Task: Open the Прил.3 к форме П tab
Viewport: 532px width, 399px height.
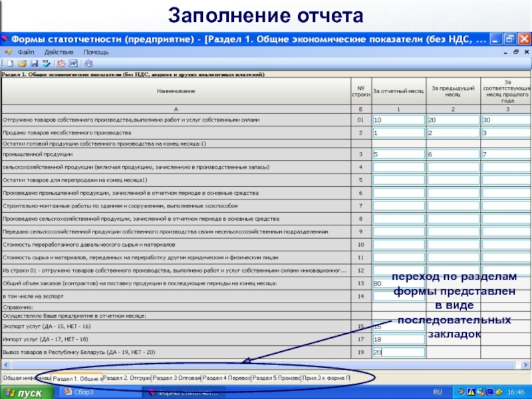Action: tap(326, 378)
